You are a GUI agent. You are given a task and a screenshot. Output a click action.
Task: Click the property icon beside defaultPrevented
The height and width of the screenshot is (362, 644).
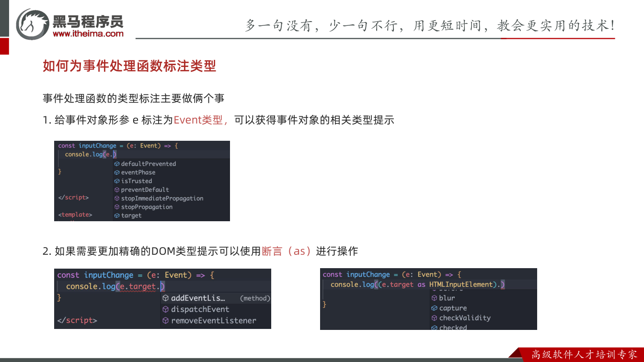[117, 164]
